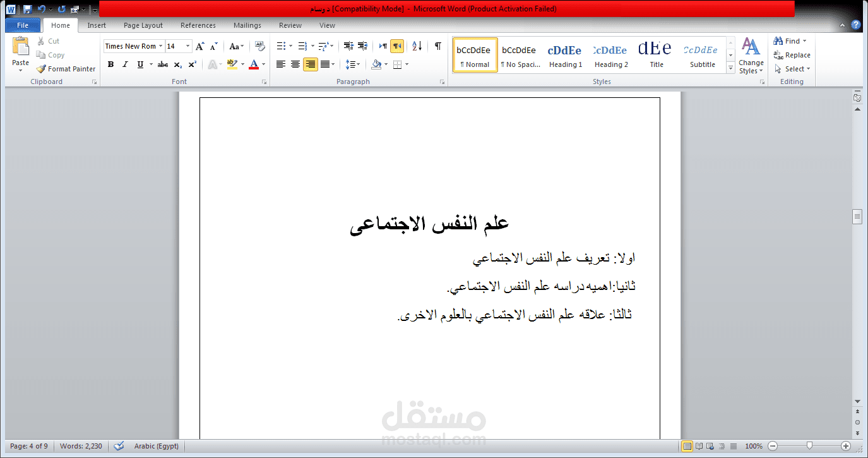Viewport: 868px width, 458px height.
Task: Click the Zoom In plus button
Action: [846, 446]
